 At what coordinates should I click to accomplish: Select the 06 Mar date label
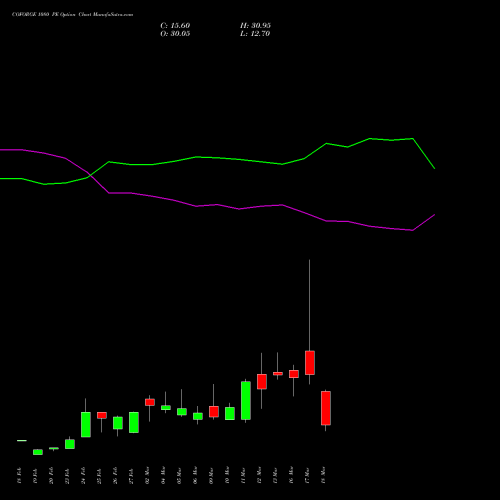[195, 475]
